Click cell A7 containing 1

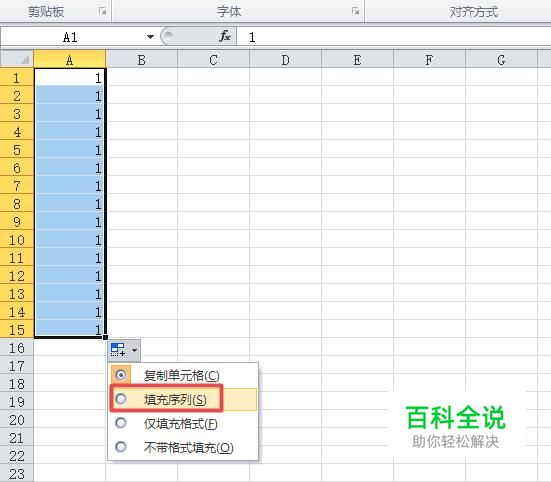(x=70, y=185)
